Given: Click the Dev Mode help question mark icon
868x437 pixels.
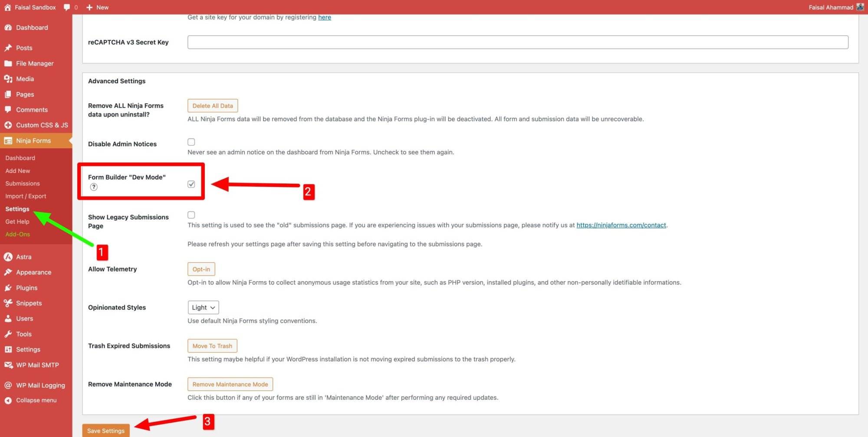Looking at the screenshot, I should coord(94,187).
